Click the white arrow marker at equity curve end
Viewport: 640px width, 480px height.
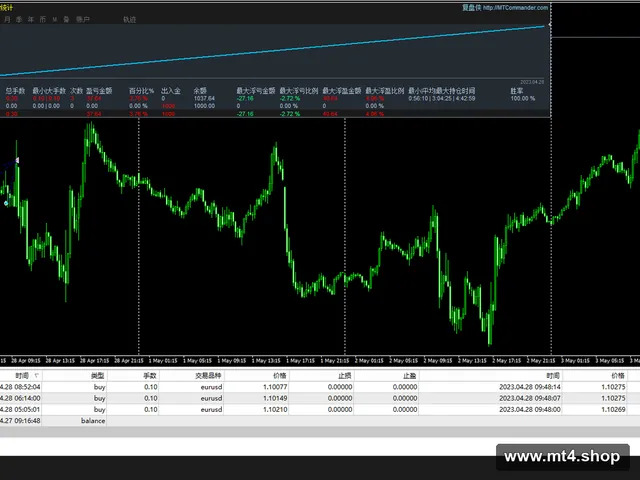[x=549, y=25]
